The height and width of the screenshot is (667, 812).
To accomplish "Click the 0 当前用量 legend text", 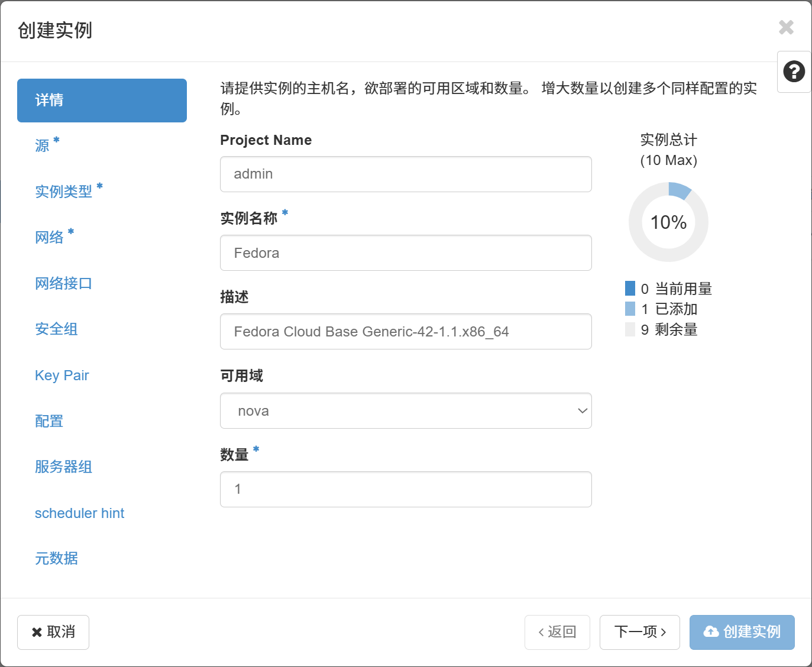I will [x=677, y=289].
